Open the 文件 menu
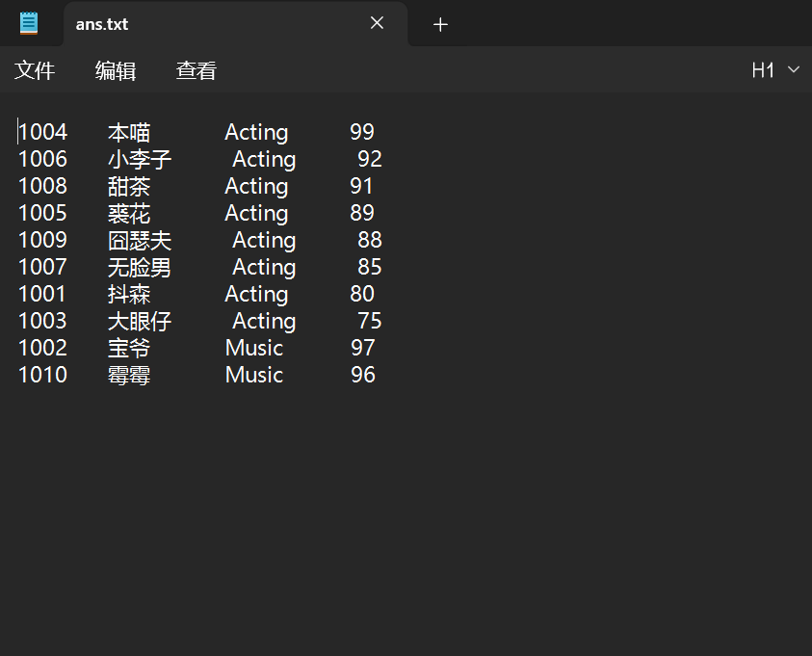 [x=35, y=70]
